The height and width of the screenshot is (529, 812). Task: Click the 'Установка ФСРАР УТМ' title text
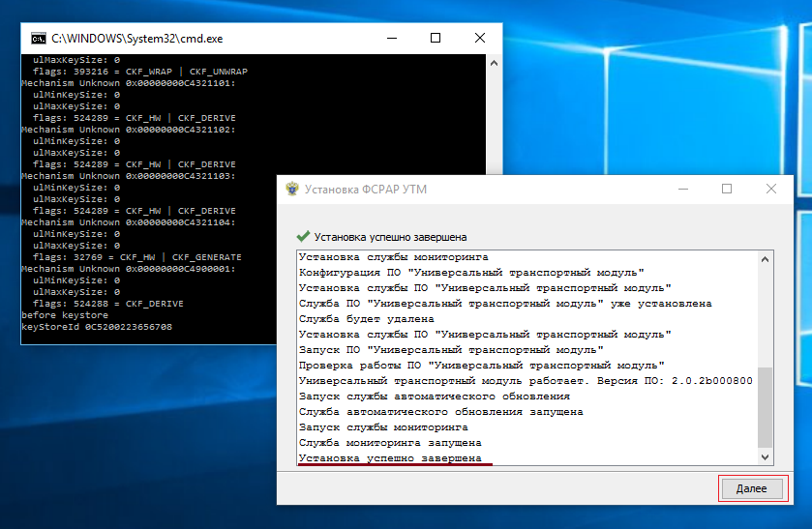(x=366, y=190)
